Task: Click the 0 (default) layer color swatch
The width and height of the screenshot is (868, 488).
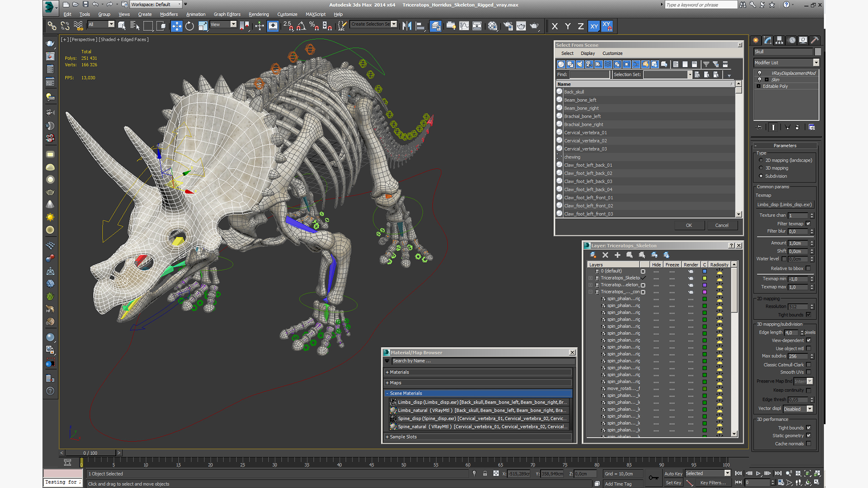Action: pyautogui.click(x=704, y=271)
